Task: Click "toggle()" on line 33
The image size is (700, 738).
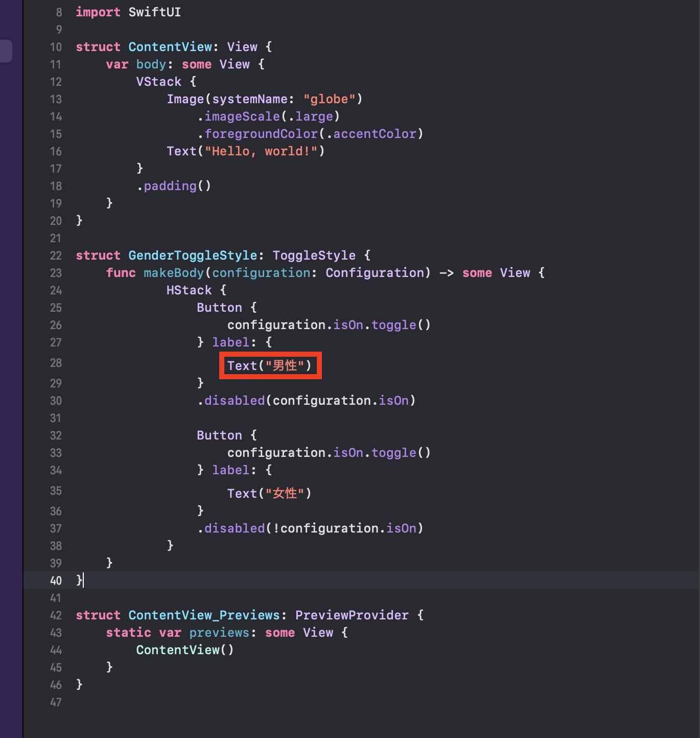Action: (401, 453)
